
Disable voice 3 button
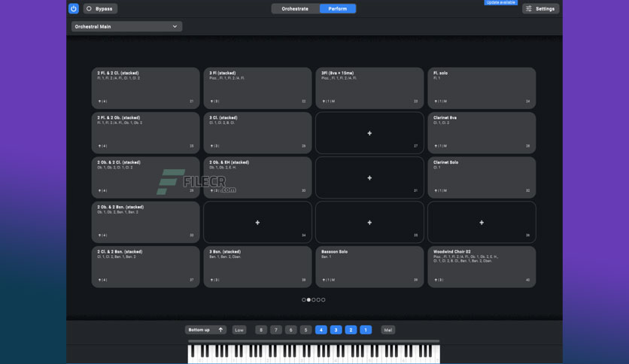pyautogui.click(x=336, y=330)
